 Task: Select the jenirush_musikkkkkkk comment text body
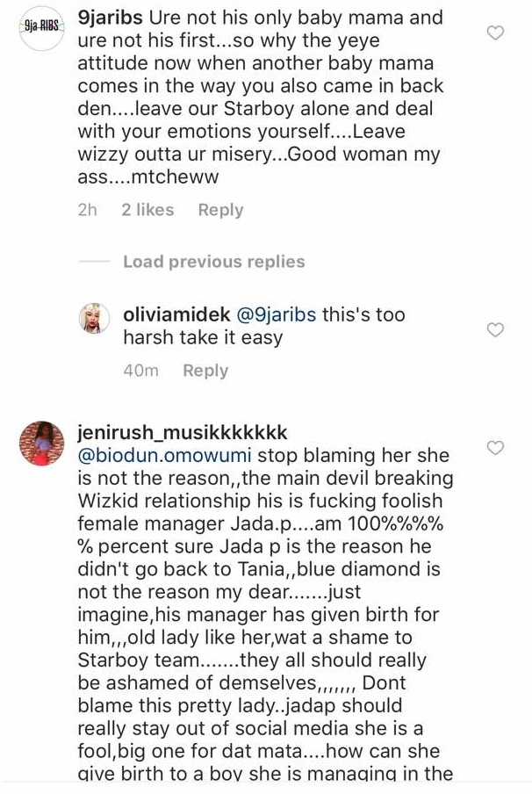(x=263, y=615)
